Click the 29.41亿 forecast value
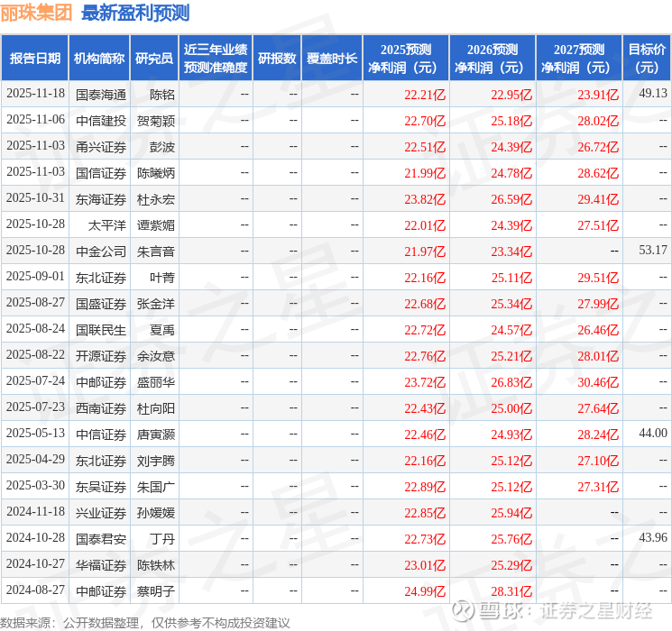The width and height of the screenshot is (672, 631). click(598, 199)
